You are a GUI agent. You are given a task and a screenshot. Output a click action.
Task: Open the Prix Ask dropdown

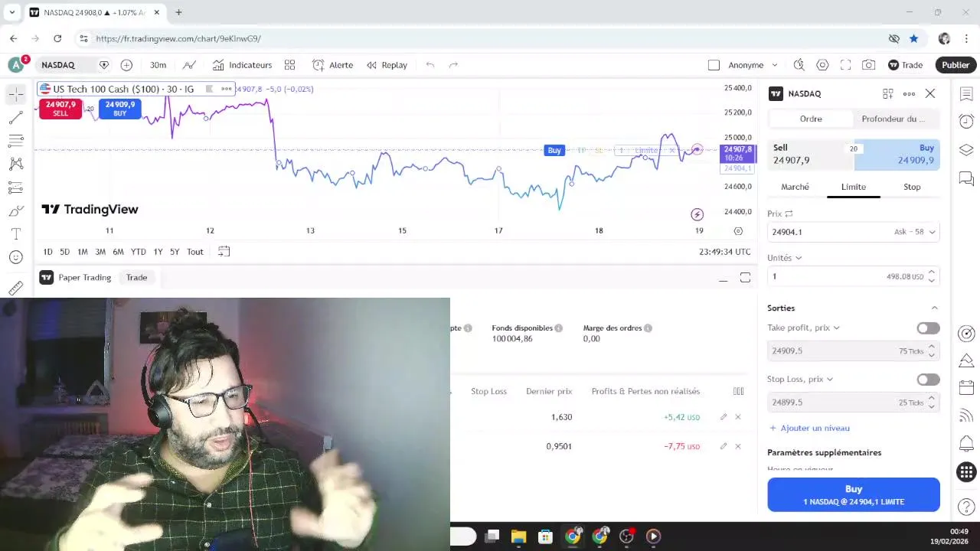pyautogui.click(x=915, y=232)
